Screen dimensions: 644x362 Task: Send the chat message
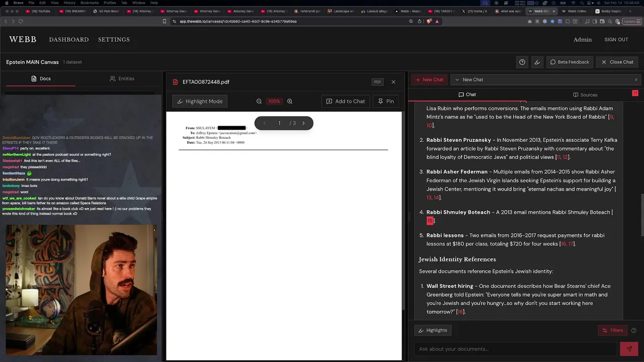tap(629, 349)
